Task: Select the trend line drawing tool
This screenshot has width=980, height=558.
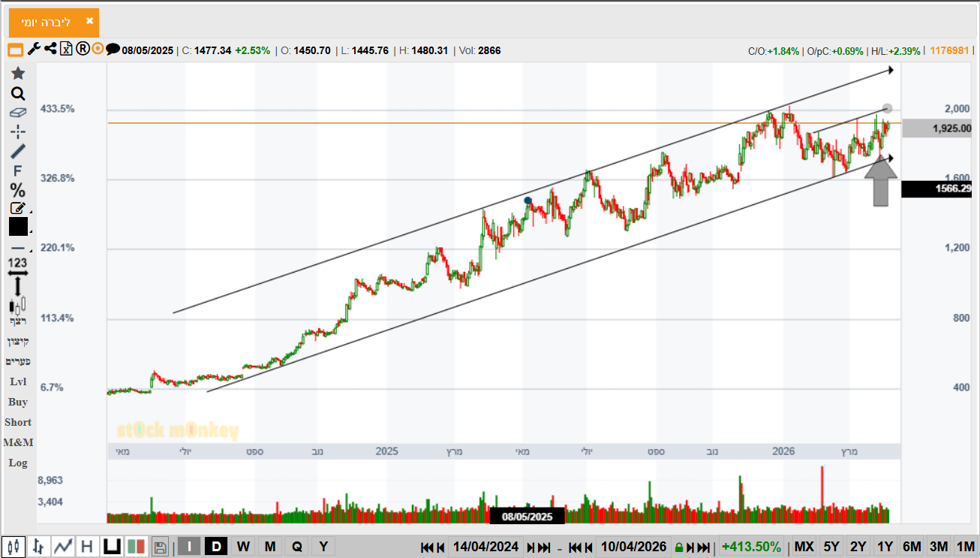Action: 18,151
